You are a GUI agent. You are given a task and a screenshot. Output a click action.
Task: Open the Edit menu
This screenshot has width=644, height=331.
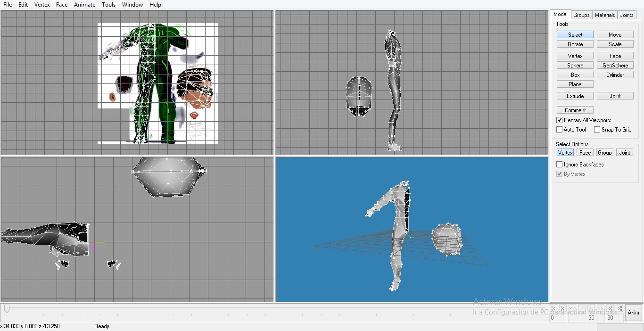(23, 5)
